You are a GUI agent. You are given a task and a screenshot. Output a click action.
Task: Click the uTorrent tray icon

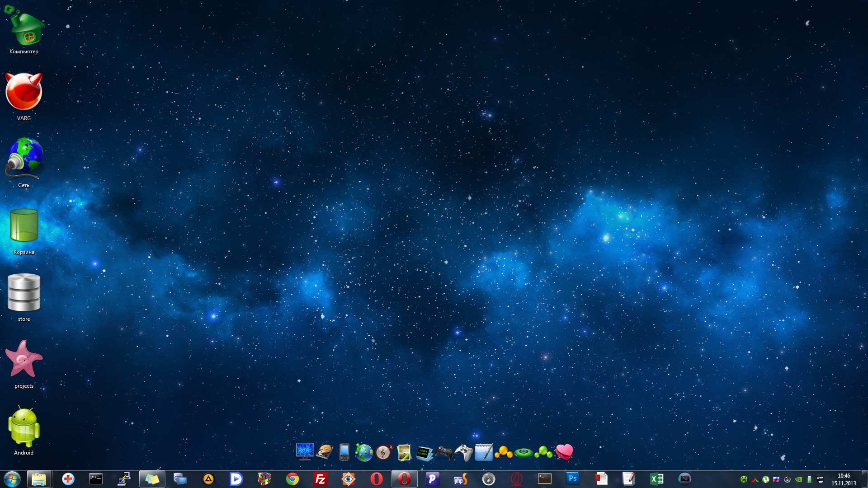coord(765,479)
